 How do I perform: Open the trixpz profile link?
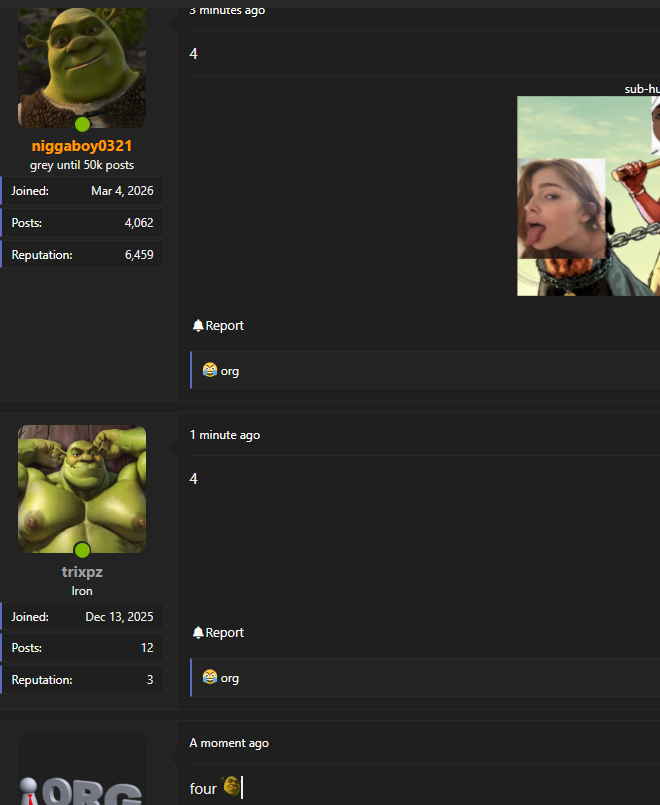point(82,571)
